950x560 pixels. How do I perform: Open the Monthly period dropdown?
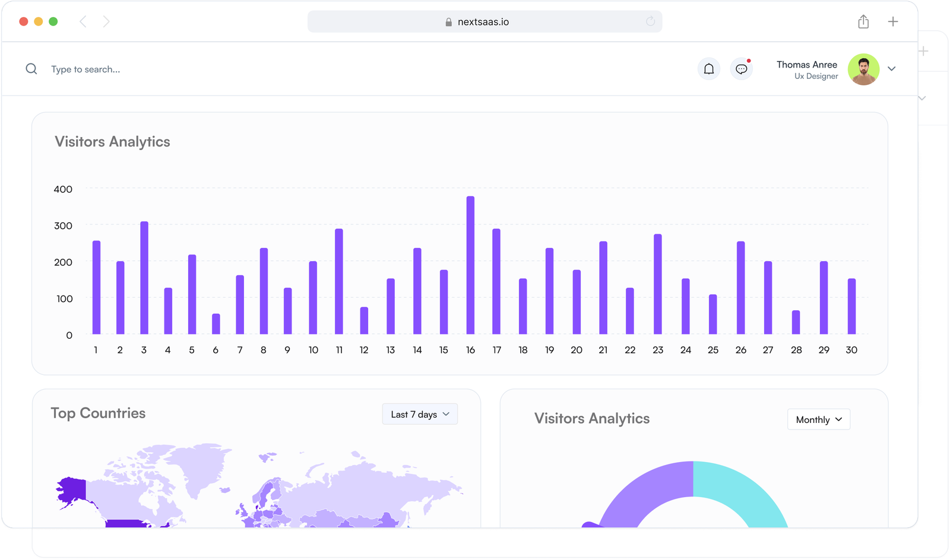pyautogui.click(x=818, y=419)
